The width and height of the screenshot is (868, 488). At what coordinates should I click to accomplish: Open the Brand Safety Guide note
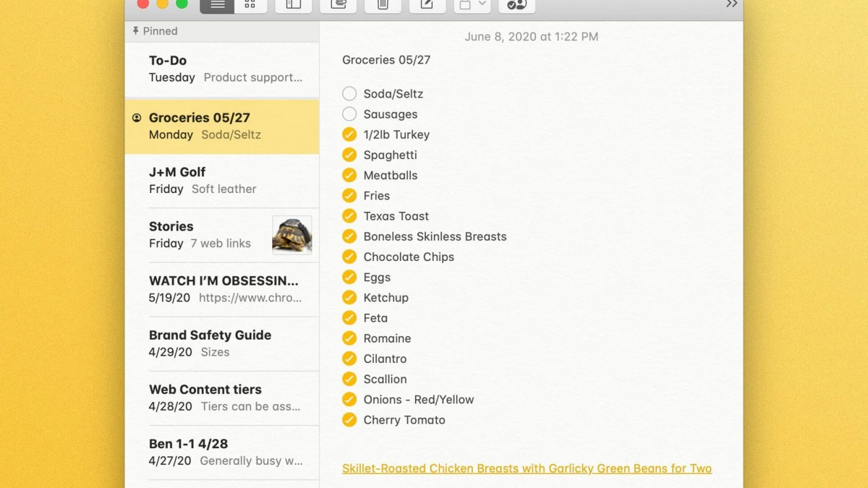(221, 343)
